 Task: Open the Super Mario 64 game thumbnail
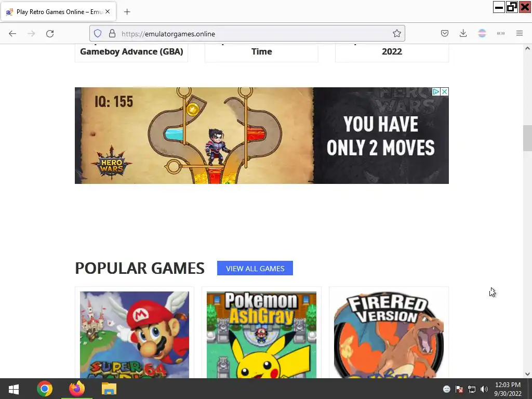(x=135, y=335)
